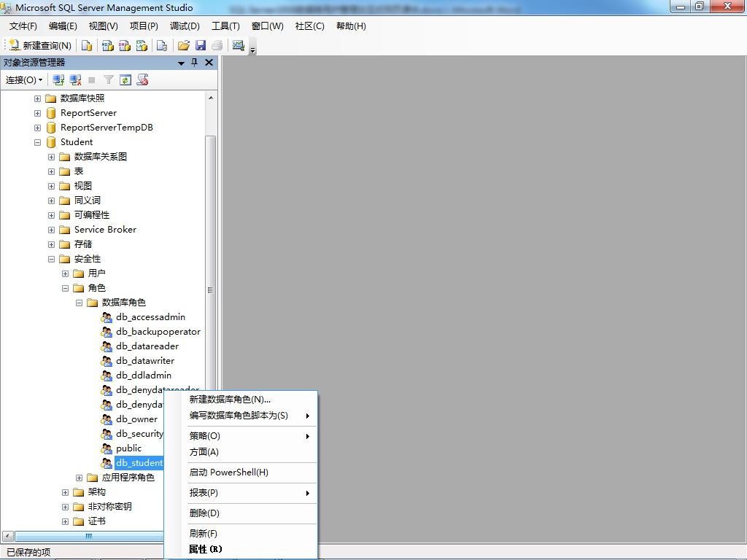Expand the ReportServer database node
This screenshot has height=560, width=747.
(37, 113)
